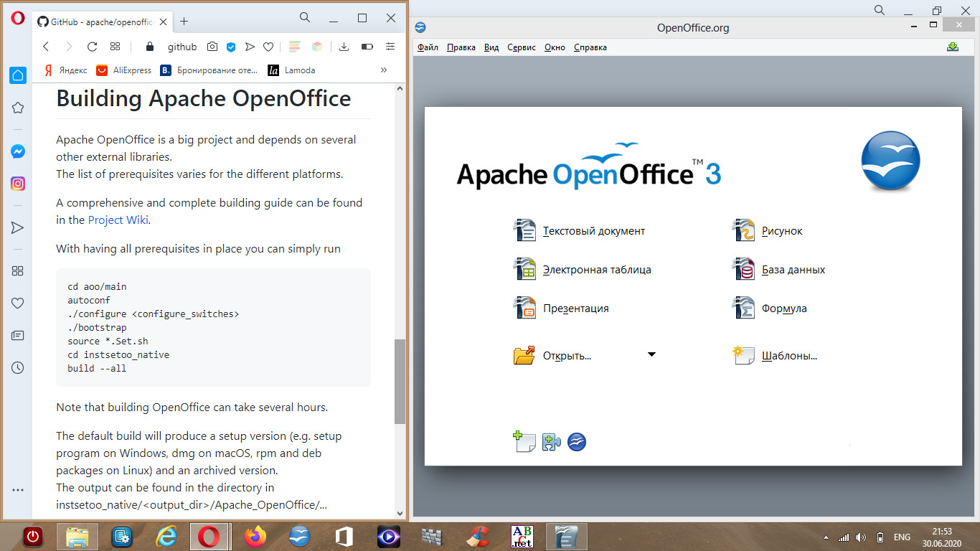The height and width of the screenshot is (551, 980).
Task: Open sidebar personal news icon in Opera
Action: click(x=18, y=335)
